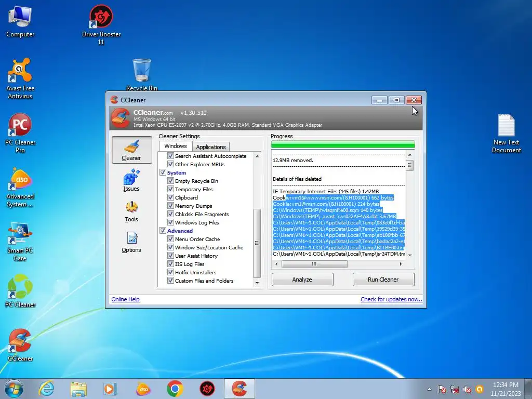Open the Tools section in CCleaner
532x399 pixels.
(x=131, y=212)
